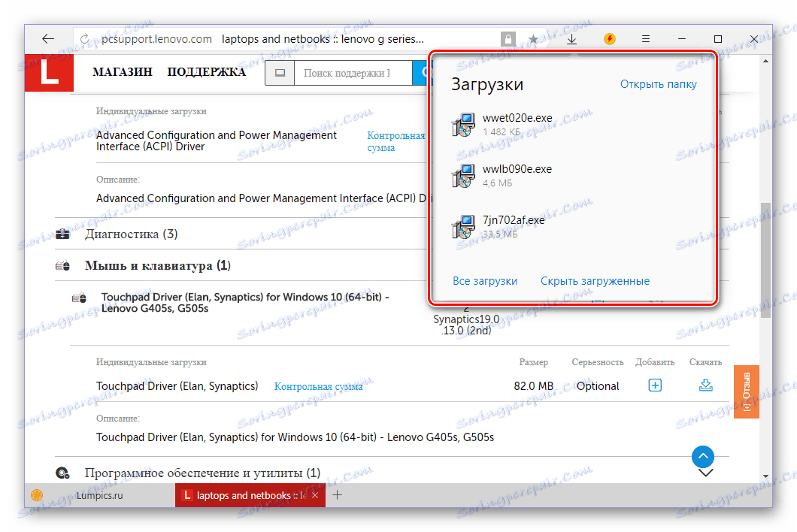Download the Touchpad Driver with the download icon

705,385
